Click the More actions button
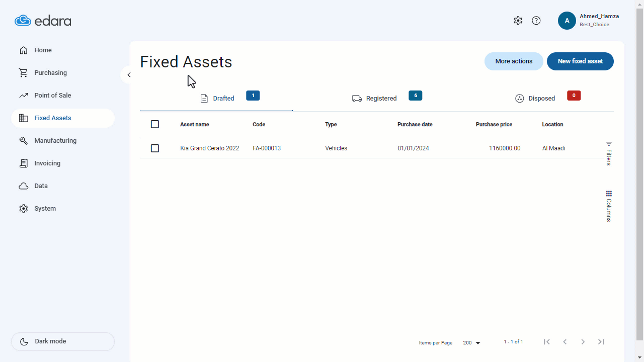The width and height of the screenshot is (644, 362). [514, 61]
